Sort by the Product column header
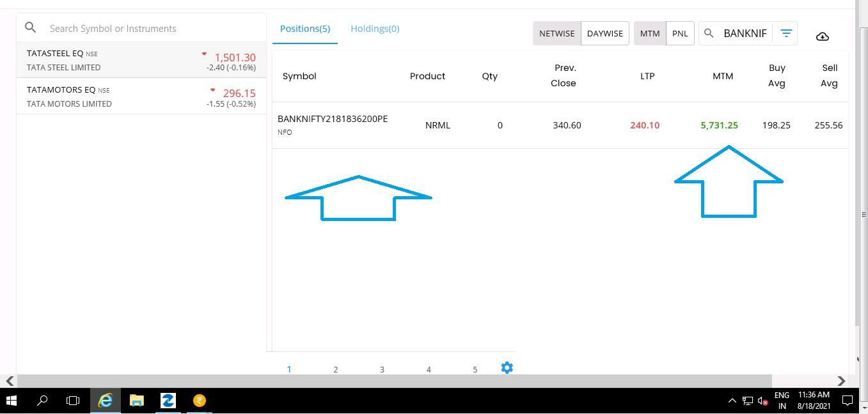Screen dimensions: 868x414 pyautogui.click(x=427, y=76)
